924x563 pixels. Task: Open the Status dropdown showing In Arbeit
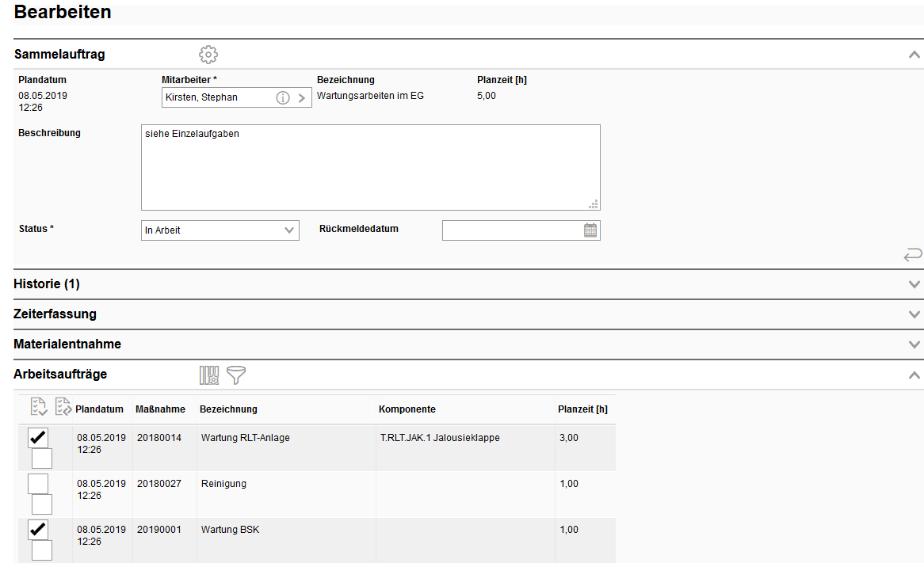pos(220,230)
